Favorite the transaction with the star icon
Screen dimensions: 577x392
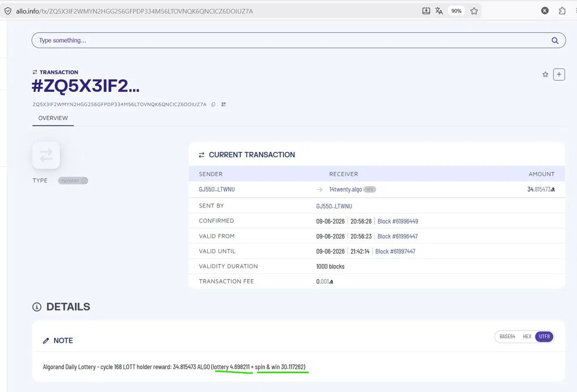[x=545, y=74]
